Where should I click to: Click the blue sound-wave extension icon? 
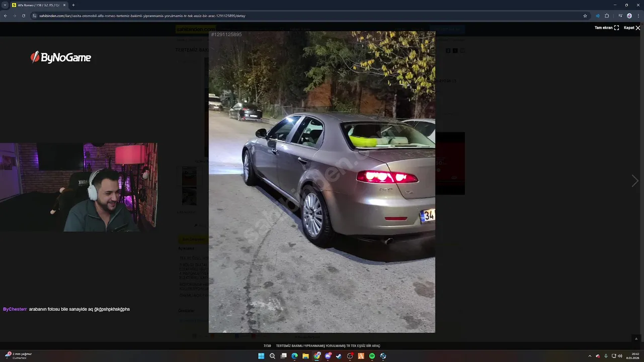tap(598, 16)
